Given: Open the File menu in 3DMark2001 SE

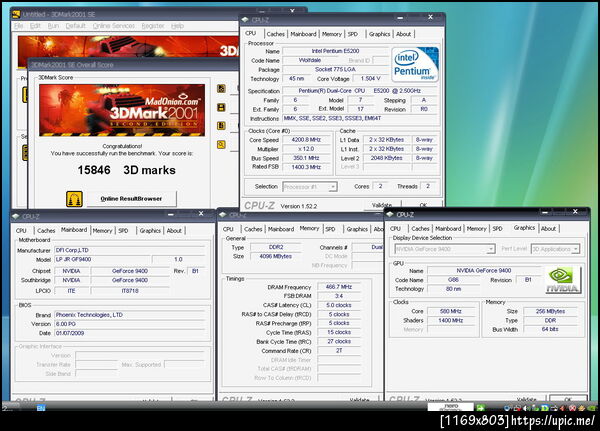Looking at the screenshot, I should (18, 26).
